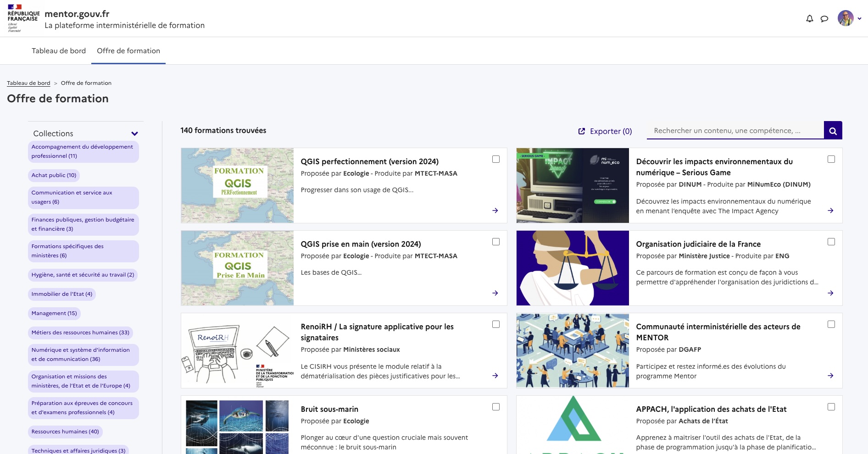Tick checkbox for QGIS prise en main
Screen dimensions: 868x454
click(x=496, y=242)
